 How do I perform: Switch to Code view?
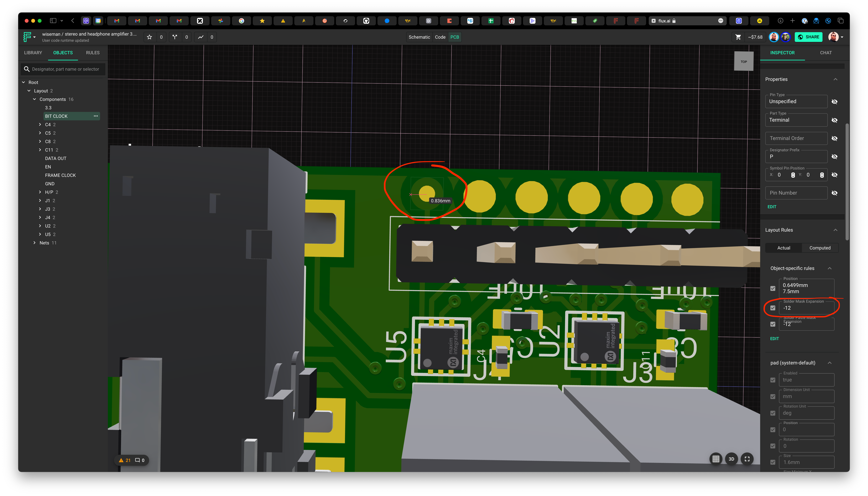coord(440,37)
